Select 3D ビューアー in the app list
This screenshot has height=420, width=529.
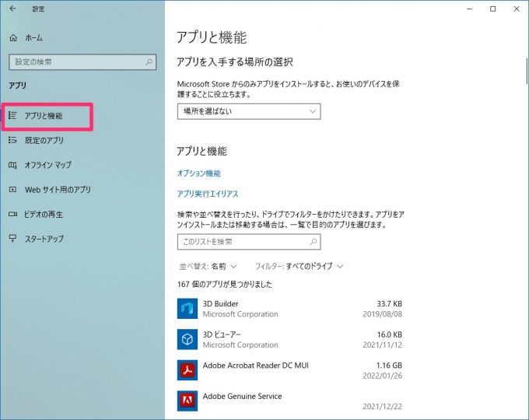[x=289, y=339]
